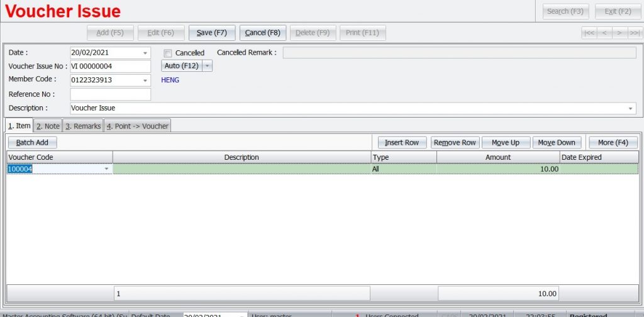Click the footer total amount 10.00
Screen dimensions: 644x317
point(498,294)
